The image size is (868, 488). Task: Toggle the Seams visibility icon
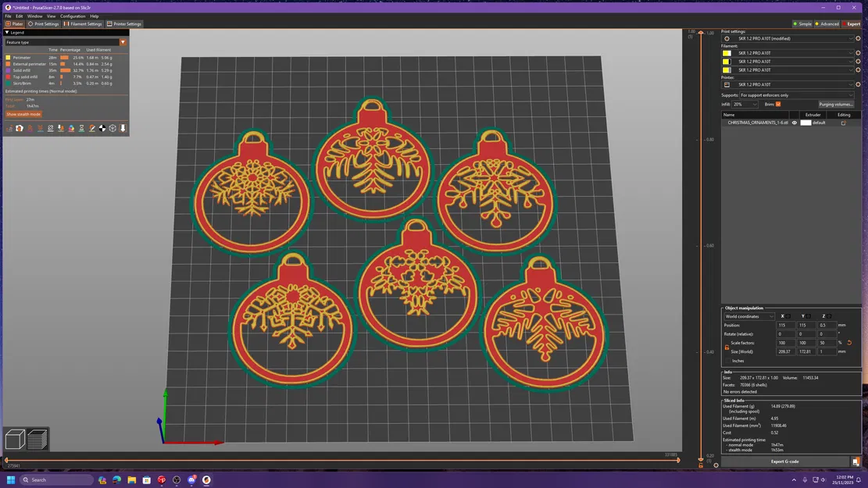point(50,128)
